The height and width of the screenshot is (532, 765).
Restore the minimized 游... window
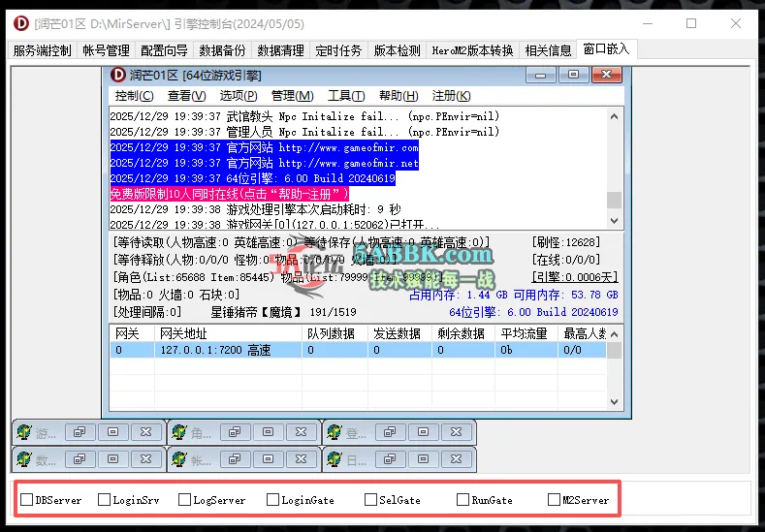(80, 432)
